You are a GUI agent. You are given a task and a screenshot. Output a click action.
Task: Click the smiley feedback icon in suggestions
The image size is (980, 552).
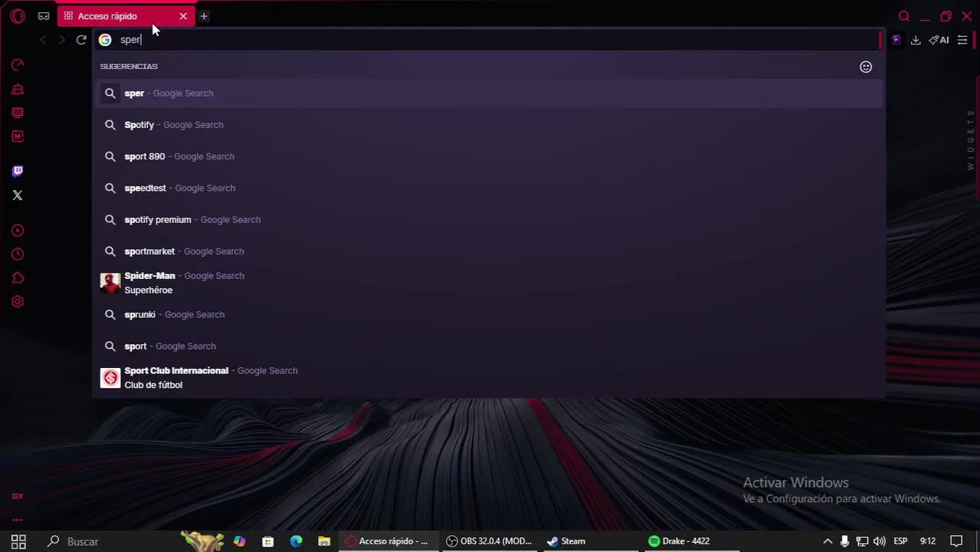[x=866, y=67]
